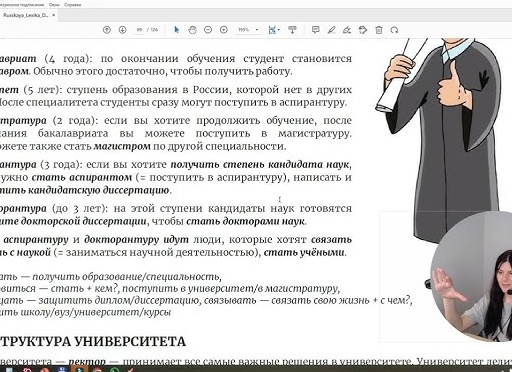Select the Hand pan tool
Image resolution: width=512 pixels, height=372 pixels.
192,30
